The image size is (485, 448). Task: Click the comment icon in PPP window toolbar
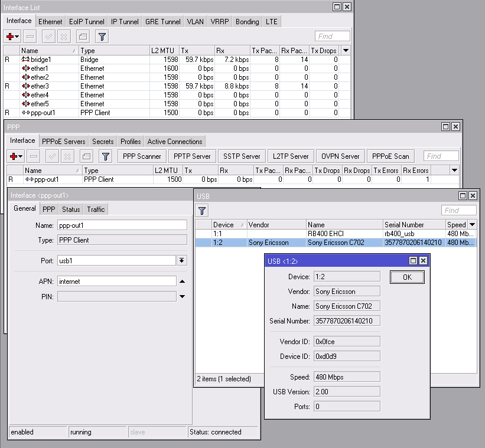[86, 156]
